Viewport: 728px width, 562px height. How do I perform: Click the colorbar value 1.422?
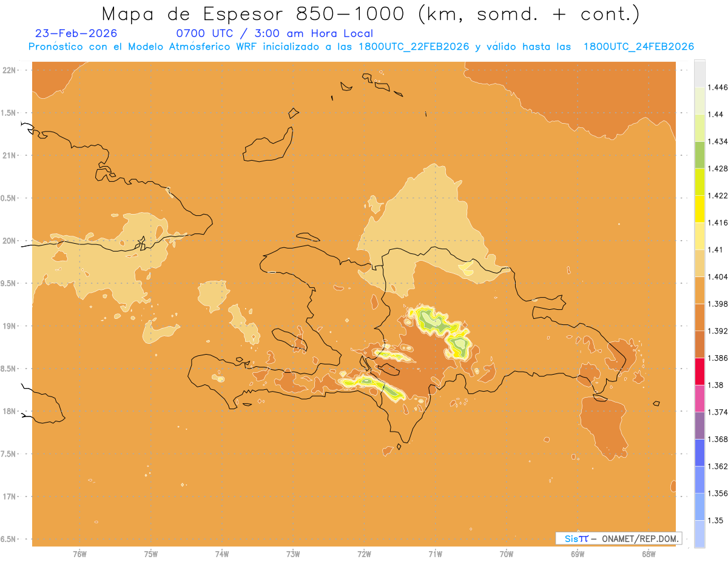(x=718, y=195)
